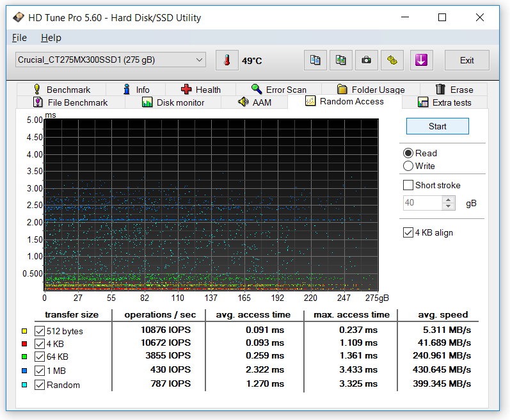Click the thermometer temperature icon

[x=227, y=60]
